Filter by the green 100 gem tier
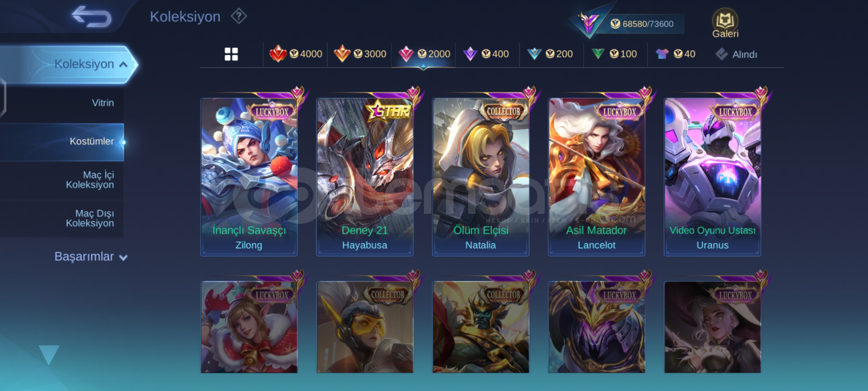Viewport: 868px width, 391px height. (x=614, y=54)
